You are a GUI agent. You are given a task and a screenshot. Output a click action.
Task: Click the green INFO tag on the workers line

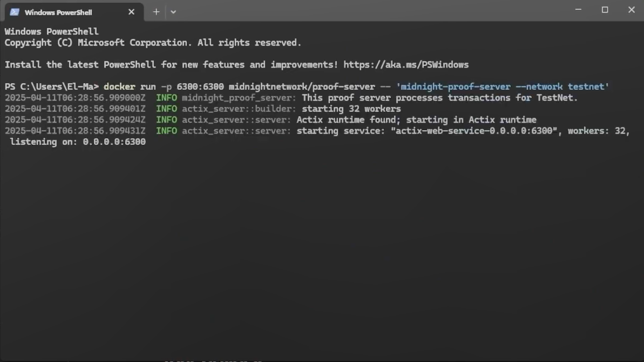(167, 109)
